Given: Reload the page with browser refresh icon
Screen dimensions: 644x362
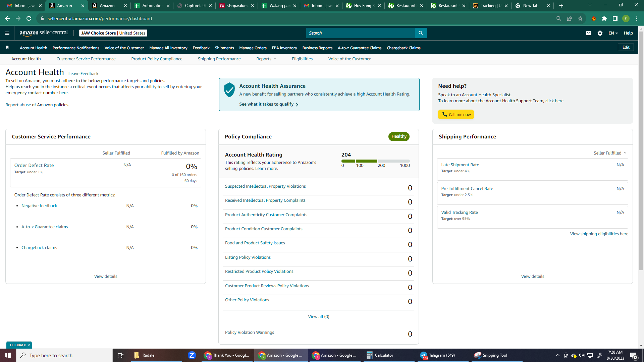Looking at the screenshot, I should [29, 18].
